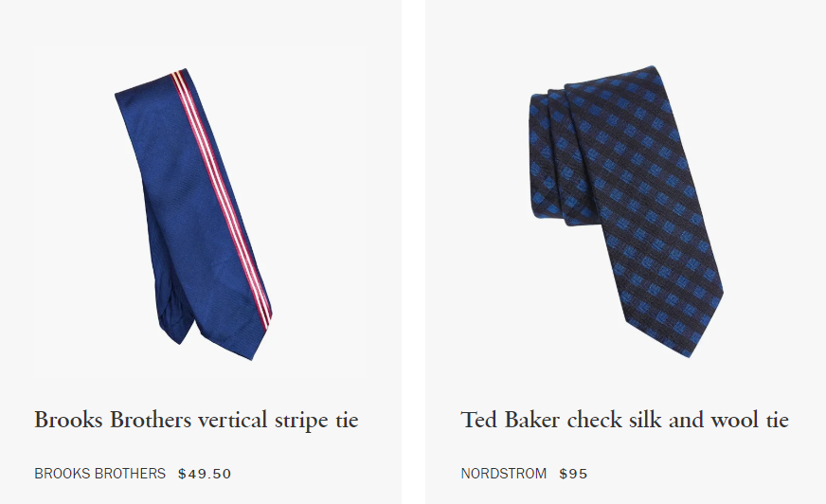826x504 pixels.
Task: Click the top folded edge of the navy tie
Action: pyautogui.click(x=150, y=81)
